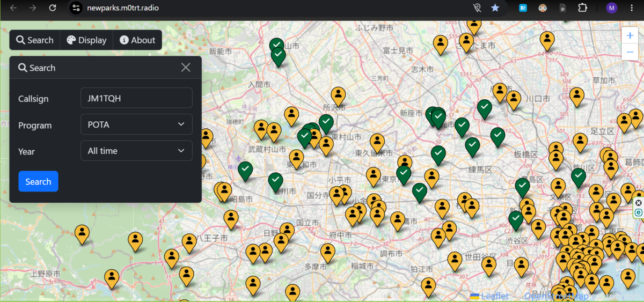The image size is (644, 302).
Task: Open the browser extensions puzzle icon
Action: click(x=582, y=8)
